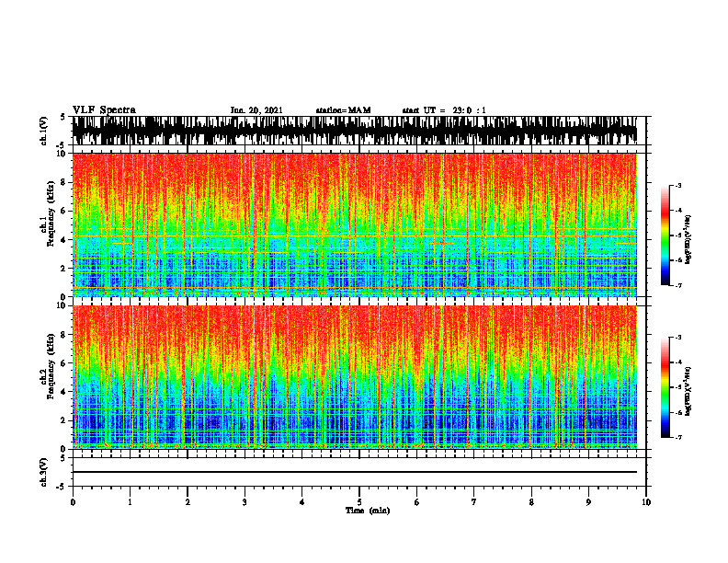Click the time axis tick label "7"
The image size is (728, 563).
[x=474, y=502]
